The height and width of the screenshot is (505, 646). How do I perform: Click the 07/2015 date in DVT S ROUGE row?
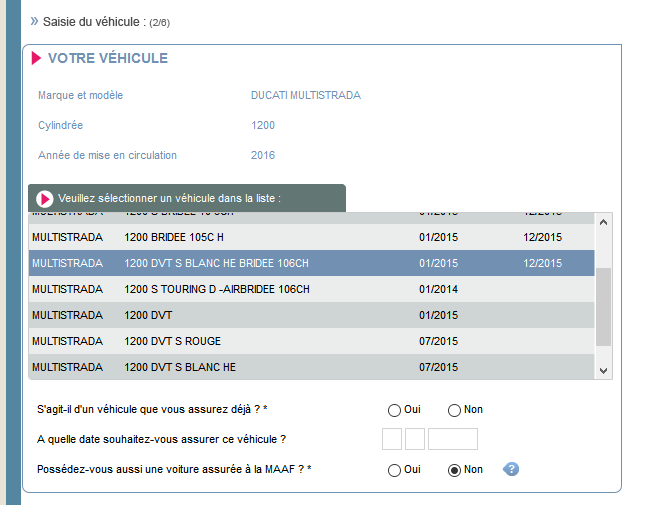pos(438,341)
